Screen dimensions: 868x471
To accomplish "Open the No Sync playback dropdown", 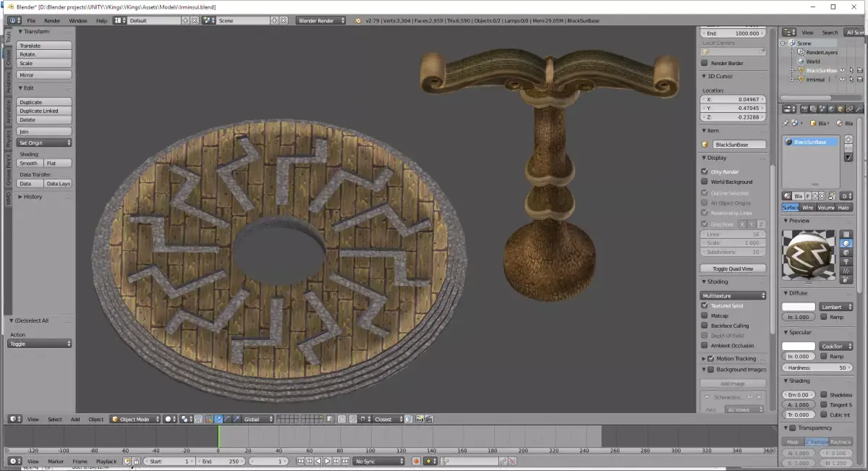I will click(379, 461).
